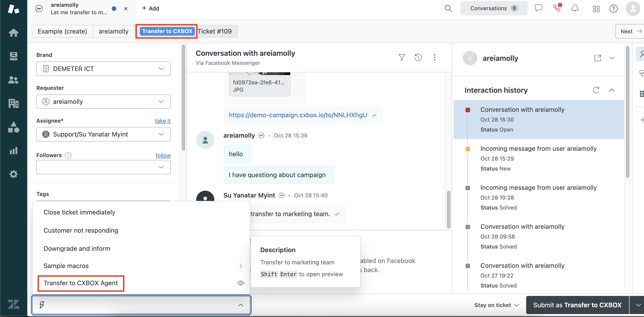644x317 pixels.
Task: Open the Reporting bar chart icon
Action: pos(13,151)
